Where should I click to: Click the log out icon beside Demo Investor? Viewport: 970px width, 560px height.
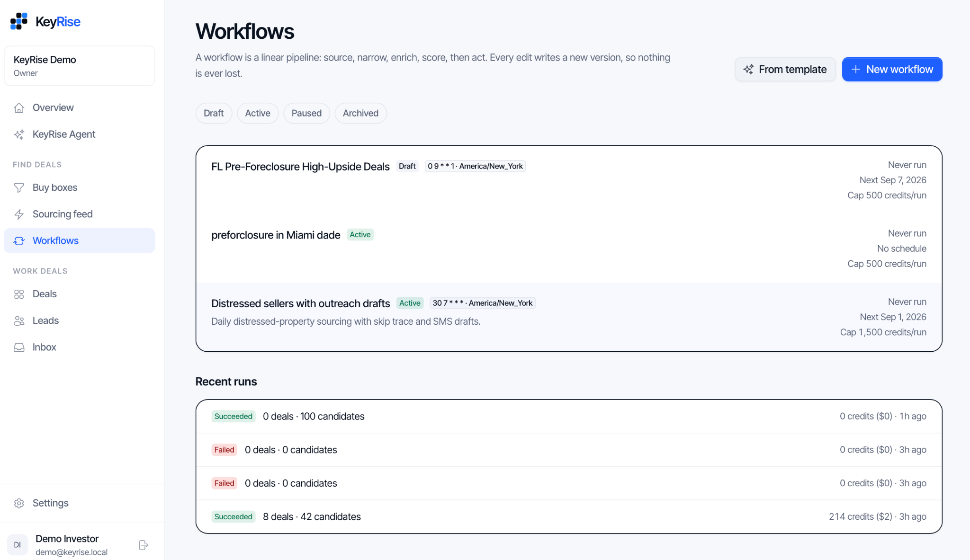144,545
